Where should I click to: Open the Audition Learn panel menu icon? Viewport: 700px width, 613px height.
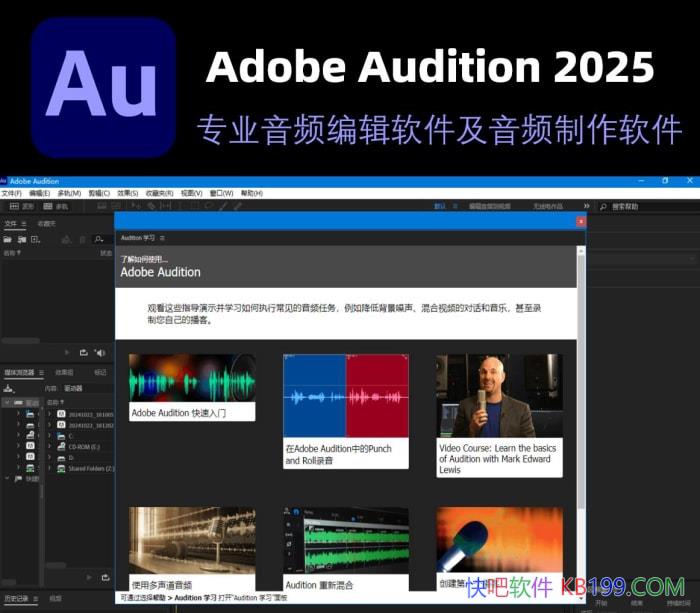162,238
